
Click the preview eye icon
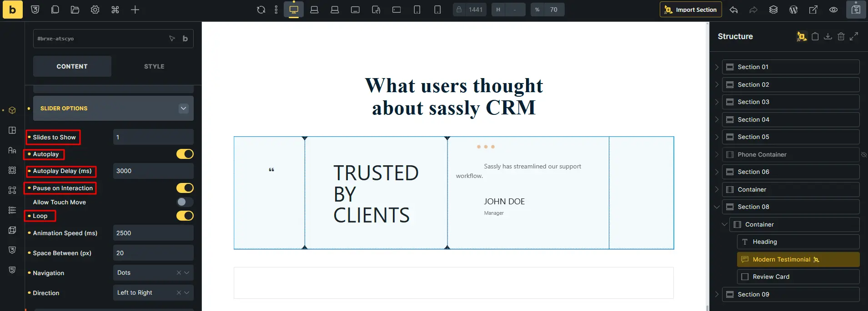tap(833, 10)
